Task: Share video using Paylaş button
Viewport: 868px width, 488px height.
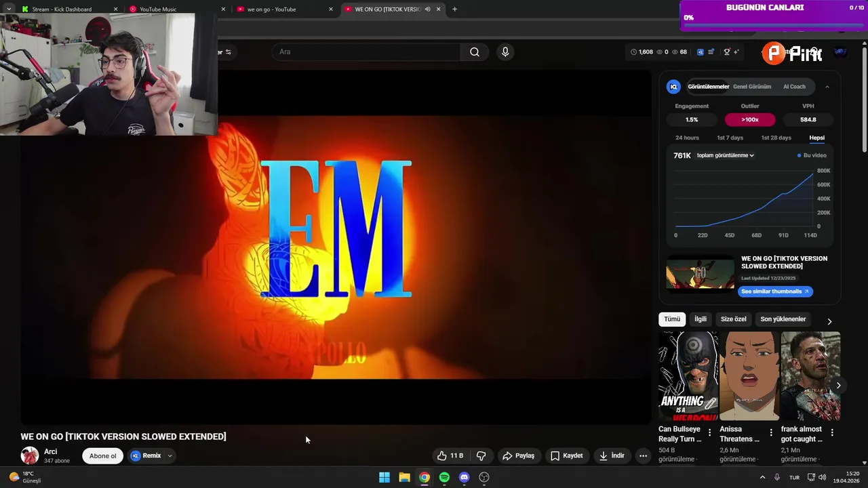Action: click(x=519, y=455)
